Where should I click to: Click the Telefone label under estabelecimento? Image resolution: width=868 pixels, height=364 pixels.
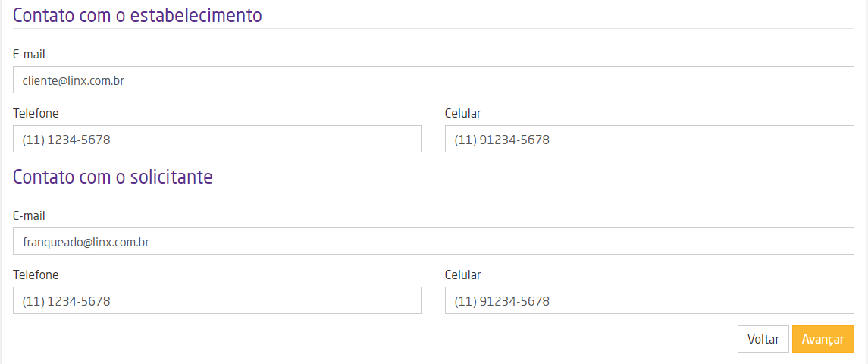pyautogui.click(x=36, y=113)
